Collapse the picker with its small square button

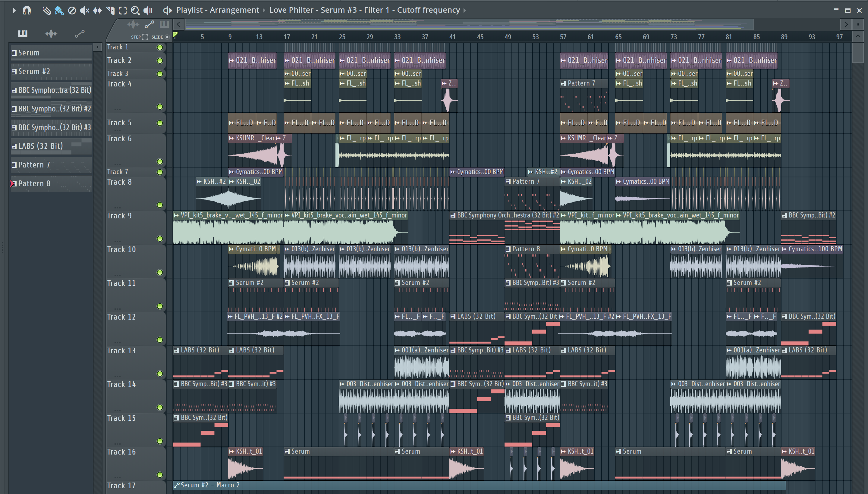click(x=97, y=47)
